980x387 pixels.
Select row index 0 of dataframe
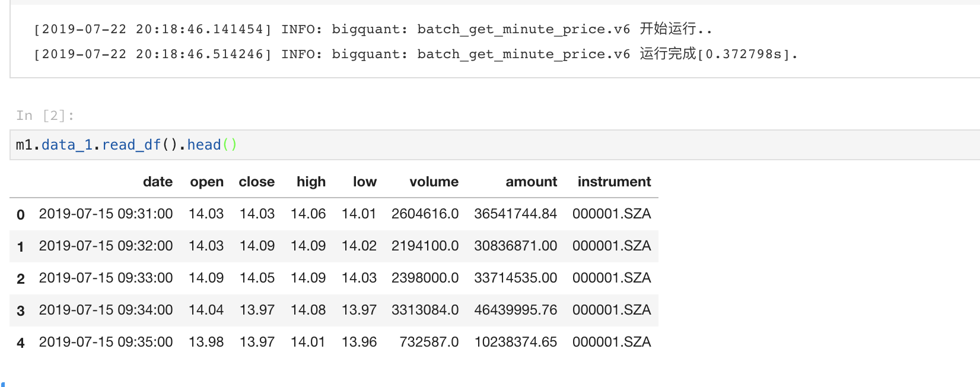pos(21,214)
